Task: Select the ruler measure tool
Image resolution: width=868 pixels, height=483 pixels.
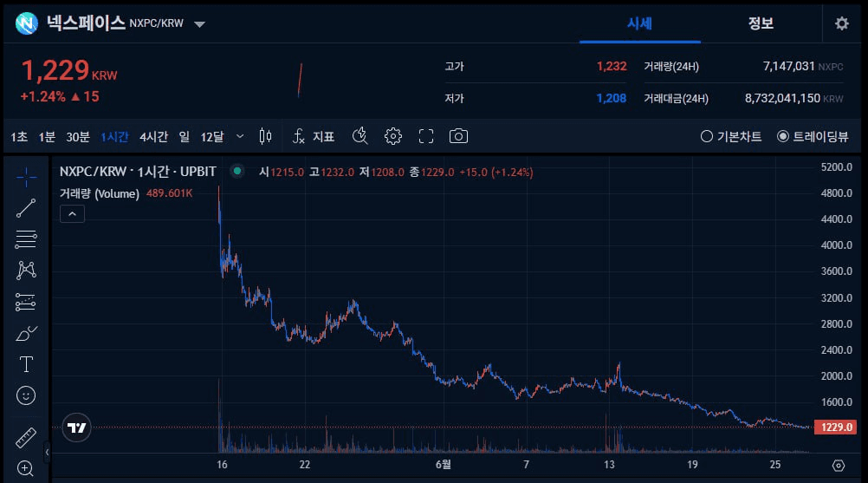Action: pos(26,438)
